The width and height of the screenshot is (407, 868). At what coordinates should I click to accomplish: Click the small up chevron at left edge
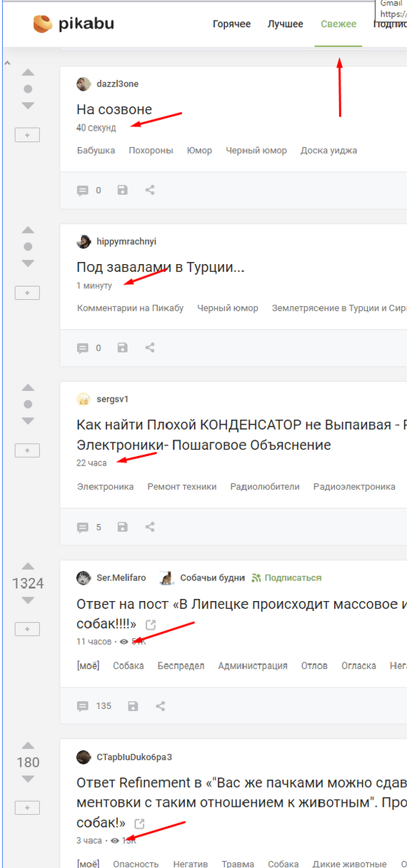pos(7,64)
